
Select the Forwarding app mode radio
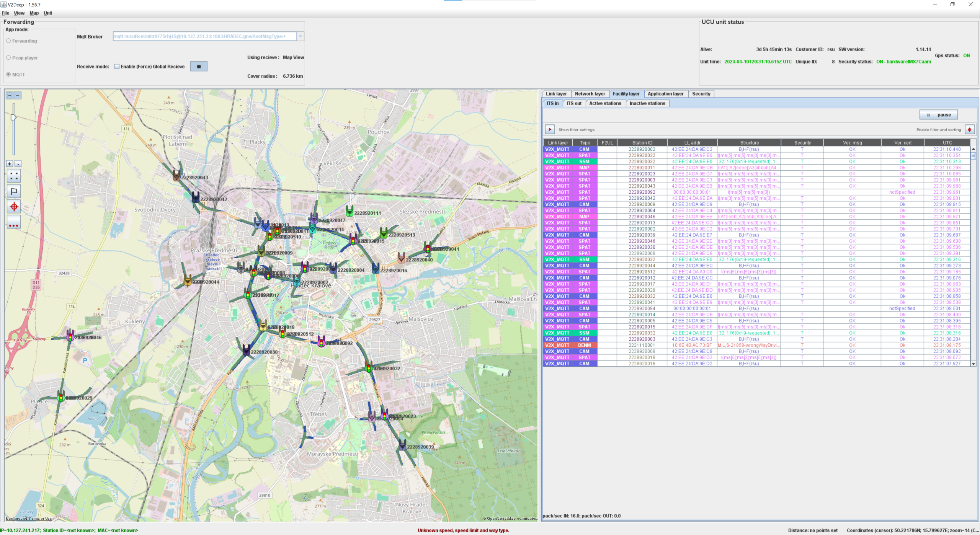[x=8, y=41]
